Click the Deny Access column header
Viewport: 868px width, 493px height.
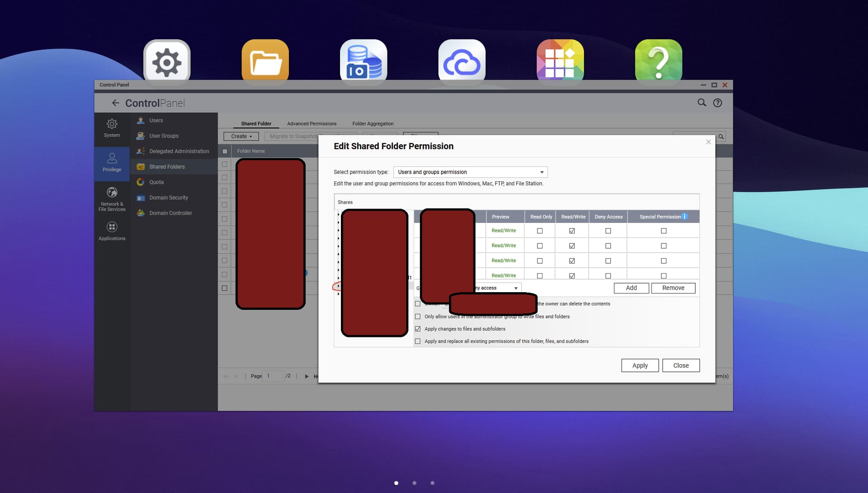point(609,217)
